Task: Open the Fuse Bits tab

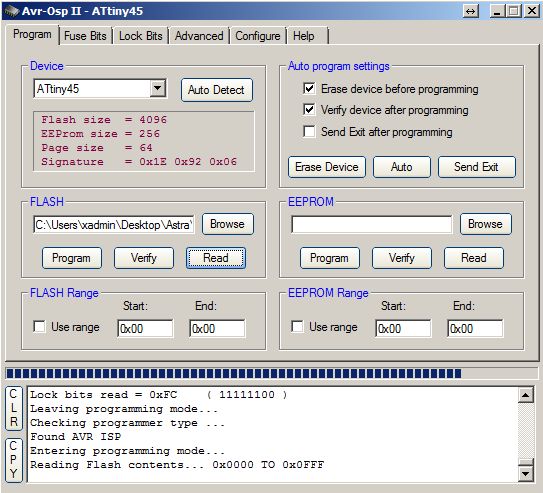Action: [x=85, y=36]
